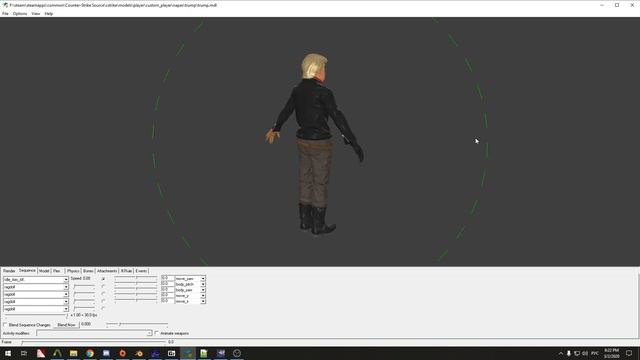The height and width of the screenshot is (360, 640).
Task: Open the red-white app taskbar icon
Action: [41, 353]
